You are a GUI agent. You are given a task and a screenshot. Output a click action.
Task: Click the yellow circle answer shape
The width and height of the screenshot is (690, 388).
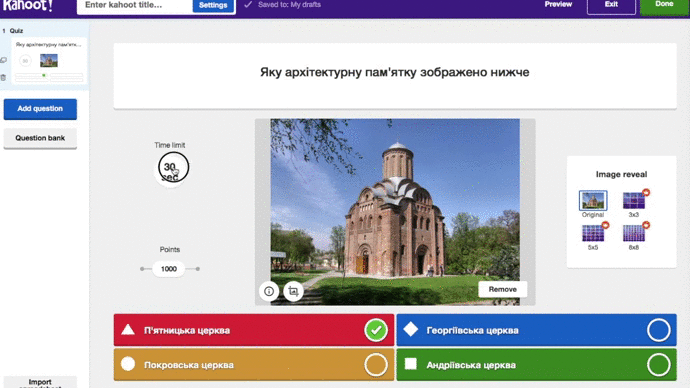coord(128,364)
